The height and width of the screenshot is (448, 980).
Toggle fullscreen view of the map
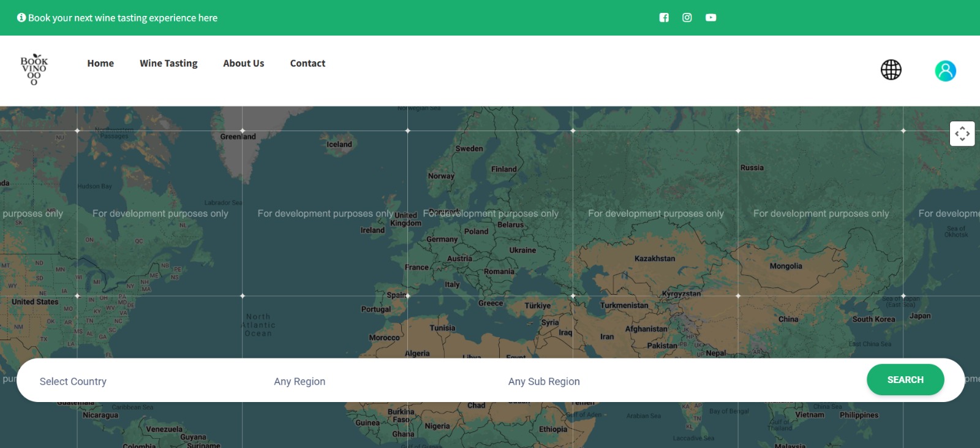coord(962,134)
